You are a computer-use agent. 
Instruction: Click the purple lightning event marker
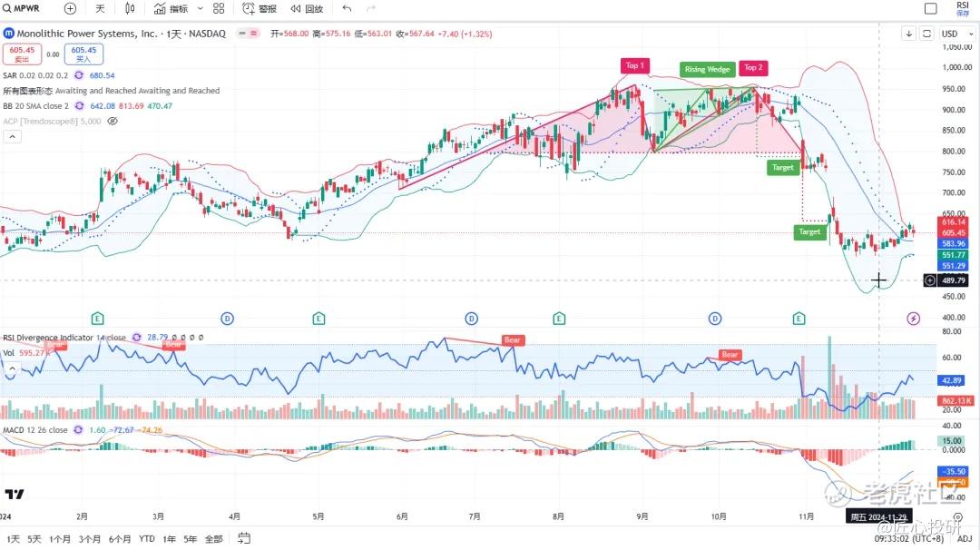point(913,319)
